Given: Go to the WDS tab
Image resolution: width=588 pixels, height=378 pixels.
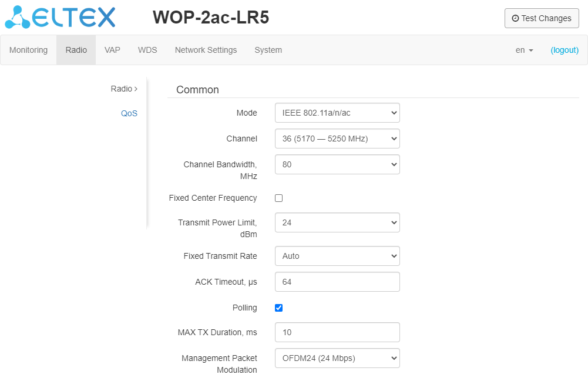Looking at the screenshot, I should [147, 50].
